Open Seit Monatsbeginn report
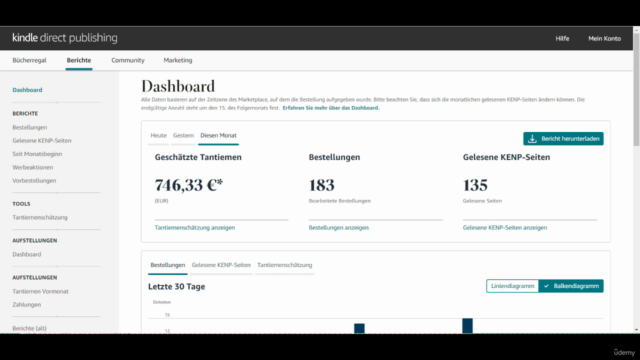 click(x=37, y=154)
